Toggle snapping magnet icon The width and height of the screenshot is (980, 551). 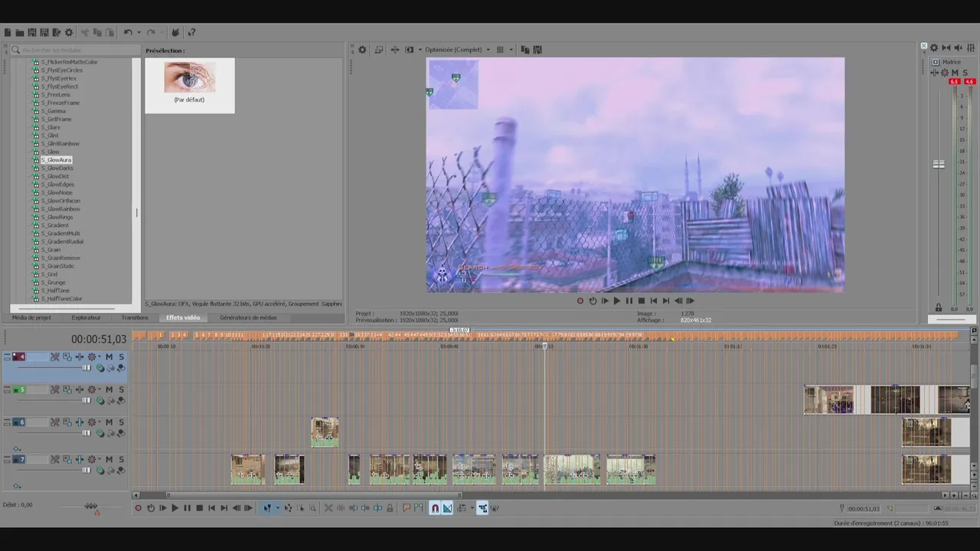436,508
